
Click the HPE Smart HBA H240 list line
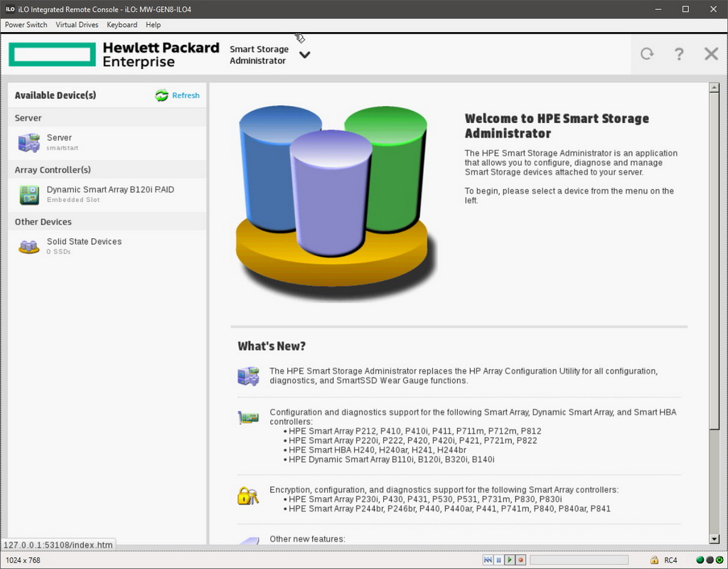click(378, 450)
